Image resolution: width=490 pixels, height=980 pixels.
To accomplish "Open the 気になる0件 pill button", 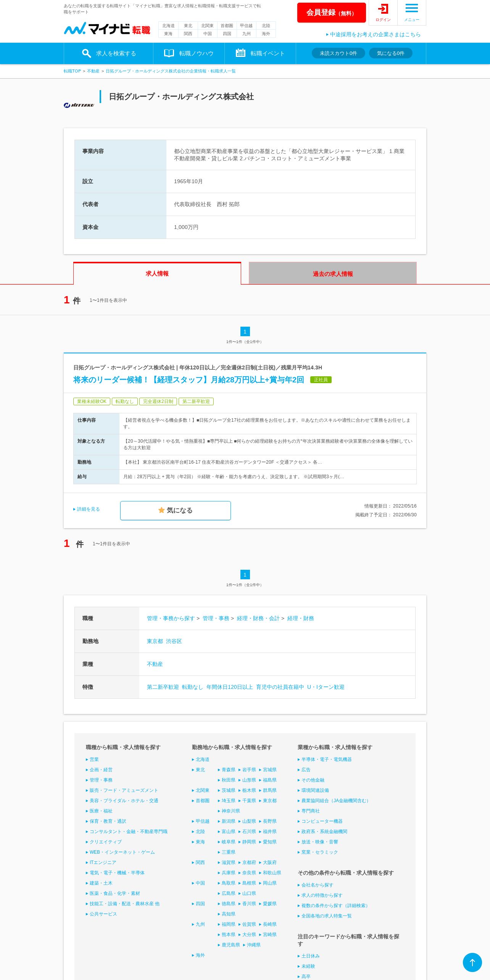I will pyautogui.click(x=391, y=53).
